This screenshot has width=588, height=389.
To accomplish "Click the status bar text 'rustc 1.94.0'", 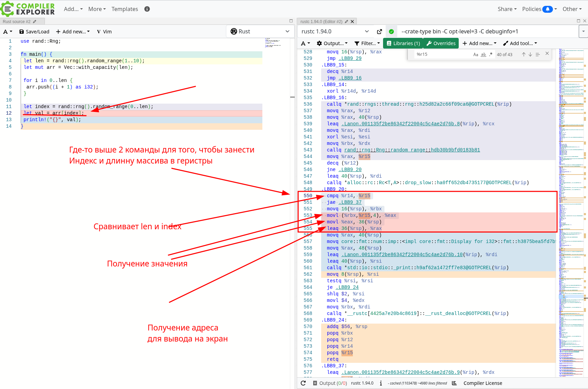I will coord(362,383).
